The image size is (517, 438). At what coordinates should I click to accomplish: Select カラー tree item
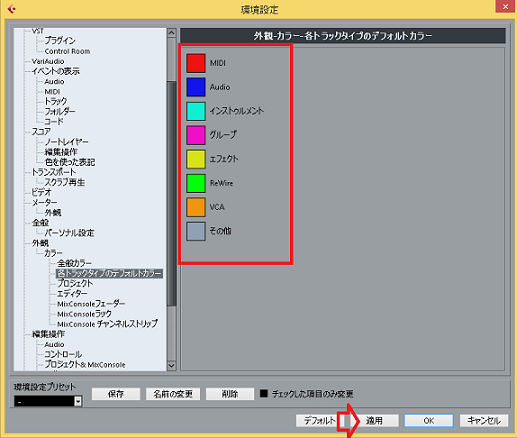pyautogui.click(x=53, y=253)
